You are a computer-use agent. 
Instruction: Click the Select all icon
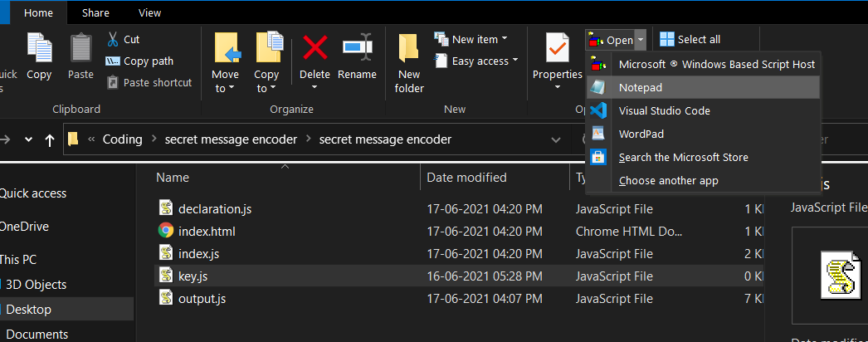667,39
